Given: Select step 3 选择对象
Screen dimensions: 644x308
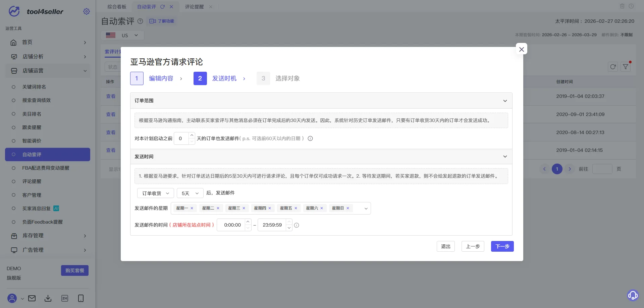Looking at the screenshot, I should 278,78.
